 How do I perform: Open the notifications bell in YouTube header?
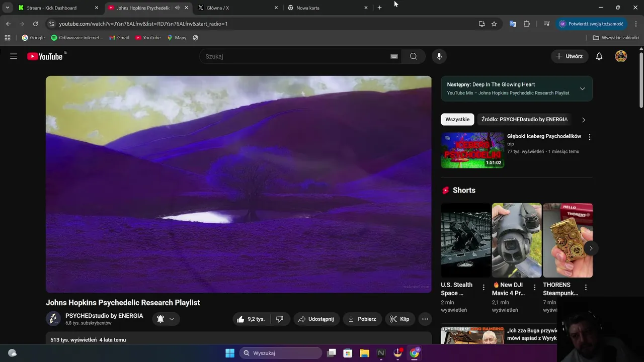599,56
